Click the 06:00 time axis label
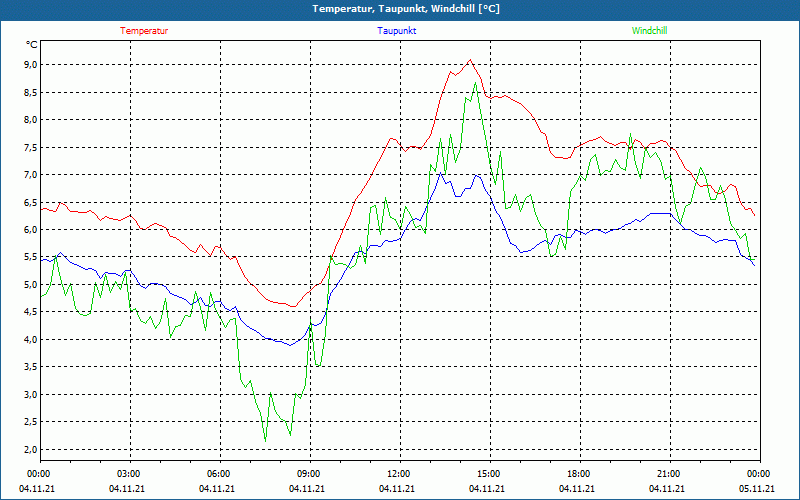This screenshot has height=500, width=800. tap(217, 473)
